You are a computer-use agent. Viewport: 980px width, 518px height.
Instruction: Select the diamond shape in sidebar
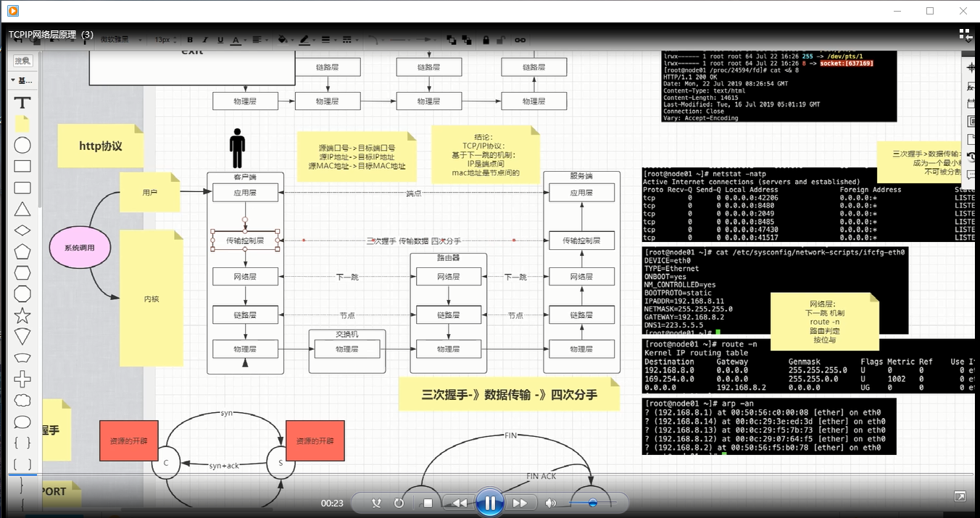(x=23, y=230)
